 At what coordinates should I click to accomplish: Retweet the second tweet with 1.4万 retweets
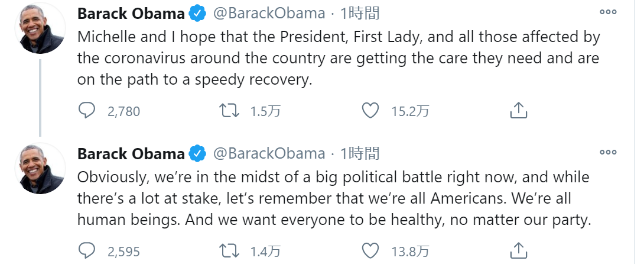pos(229,250)
